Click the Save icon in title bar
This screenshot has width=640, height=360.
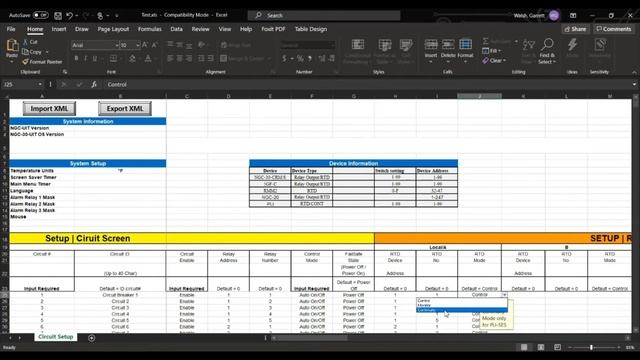pos(58,16)
